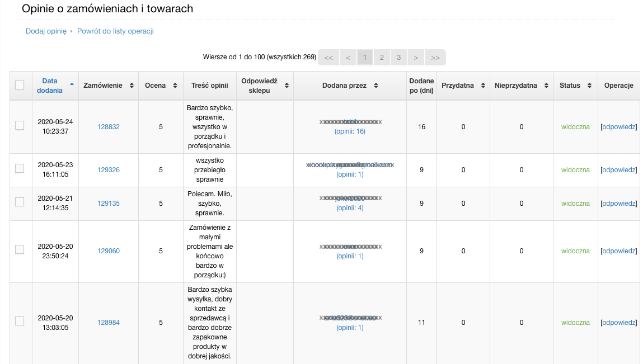Select pagination page 3
The height and width of the screenshot is (364, 643).
coord(398,58)
